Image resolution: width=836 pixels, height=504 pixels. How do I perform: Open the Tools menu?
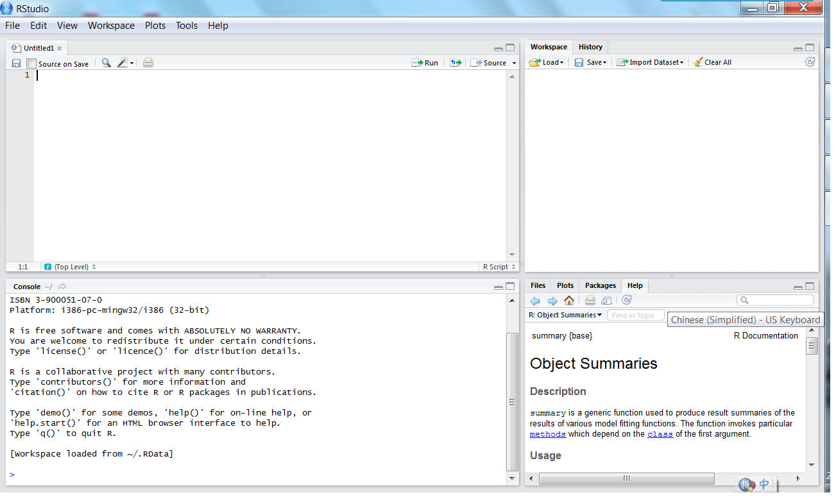pos(187,26)
